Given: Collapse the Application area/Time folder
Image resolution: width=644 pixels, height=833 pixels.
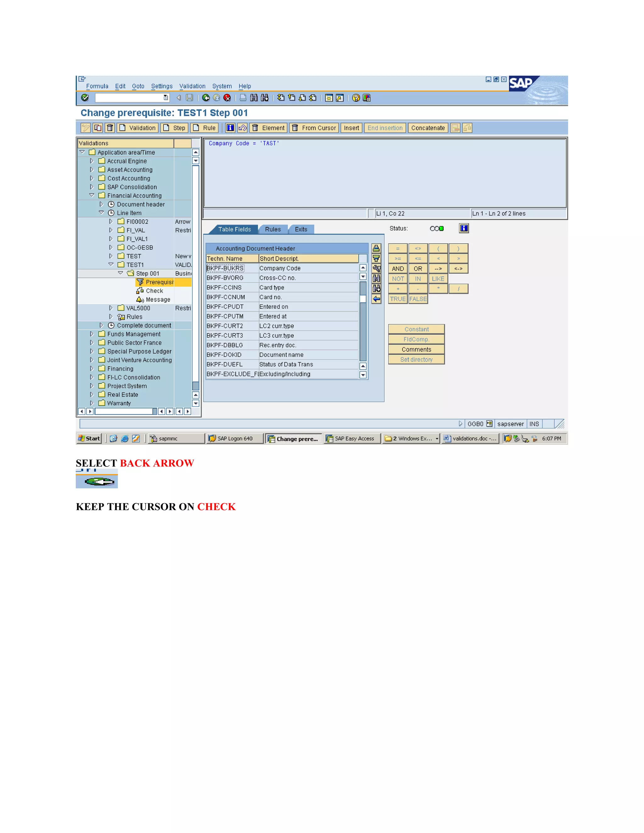Looking at the screenshot, I should (x=82, y=152).
